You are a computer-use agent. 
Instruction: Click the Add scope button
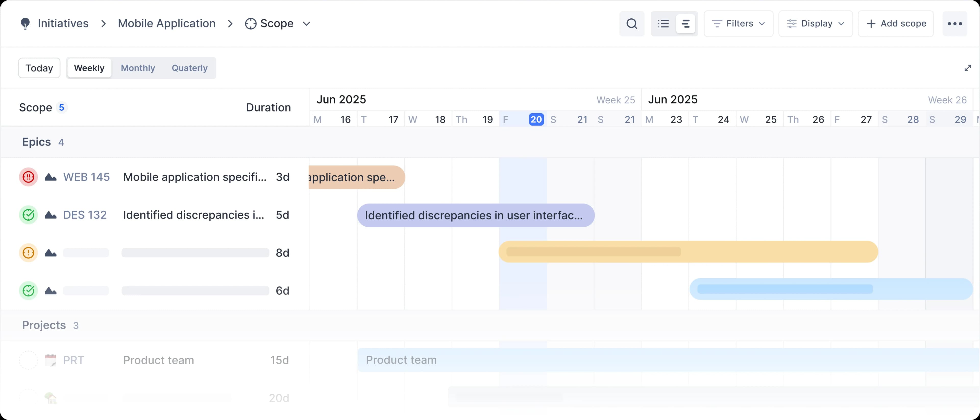click(896, 23)
